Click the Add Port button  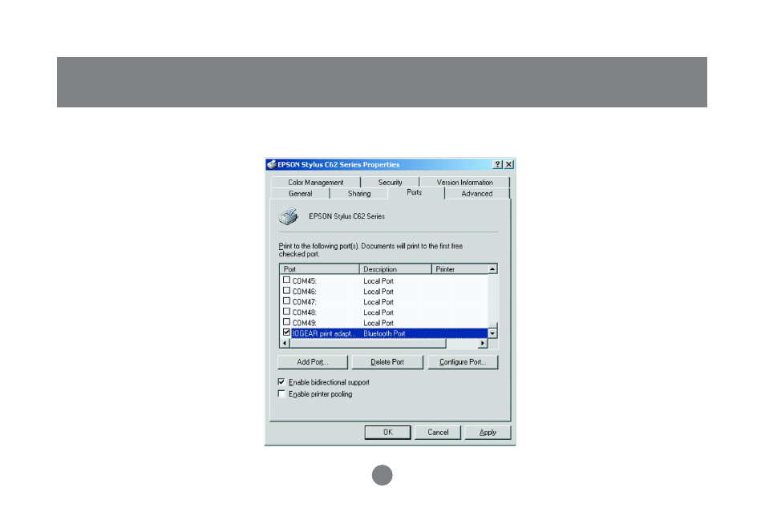(312, 362)
